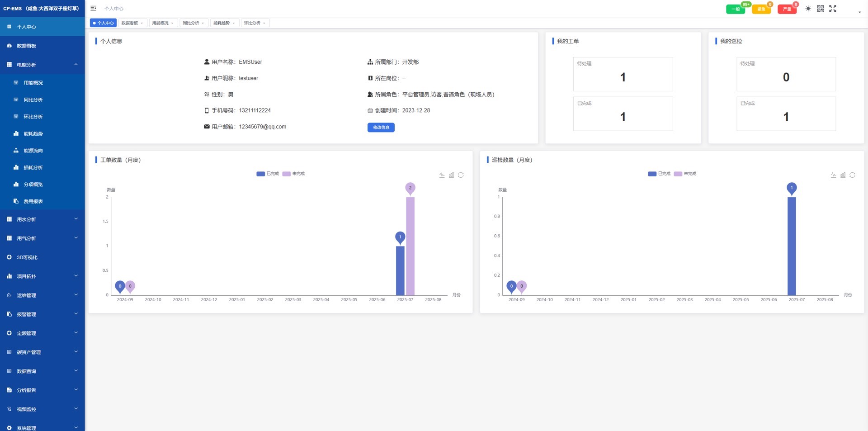Switch to the 数据看板 tab
The image size is (868, 431).
click(x=130, y=23)
